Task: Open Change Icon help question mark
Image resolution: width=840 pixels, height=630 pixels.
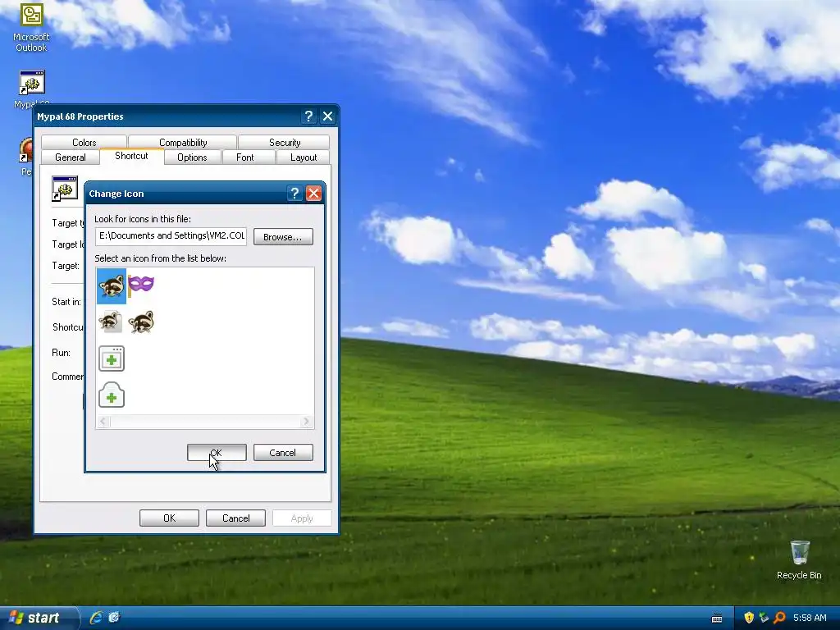Action: [294, 194]
